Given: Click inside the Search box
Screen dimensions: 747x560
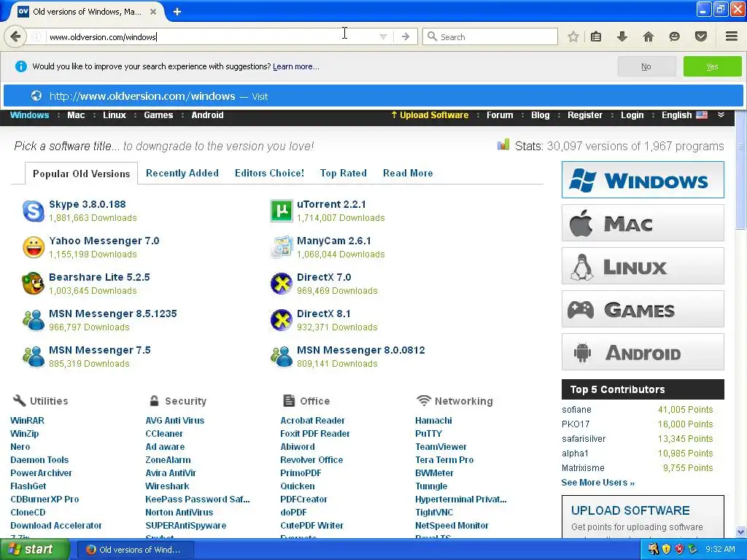Looking at the screenshot, I should point(490,36).
